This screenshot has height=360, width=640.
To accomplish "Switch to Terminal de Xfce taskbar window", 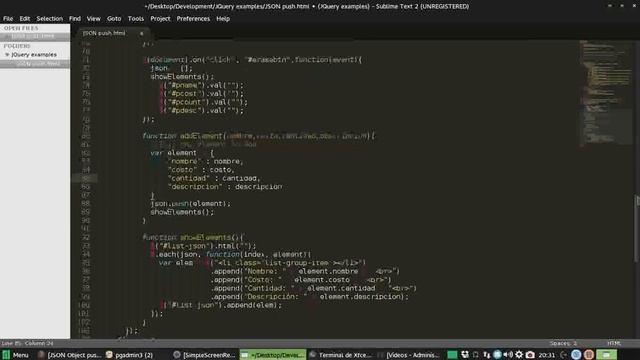I will [340, 355].
